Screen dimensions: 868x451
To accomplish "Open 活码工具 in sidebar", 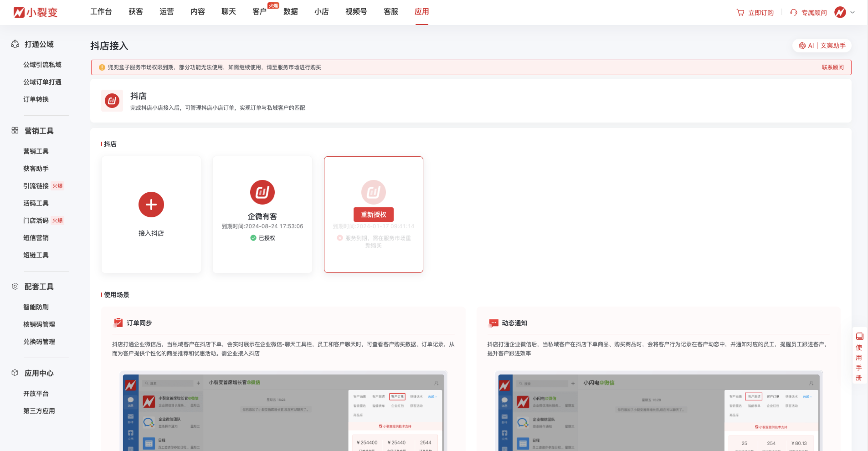I will point(36,203).
